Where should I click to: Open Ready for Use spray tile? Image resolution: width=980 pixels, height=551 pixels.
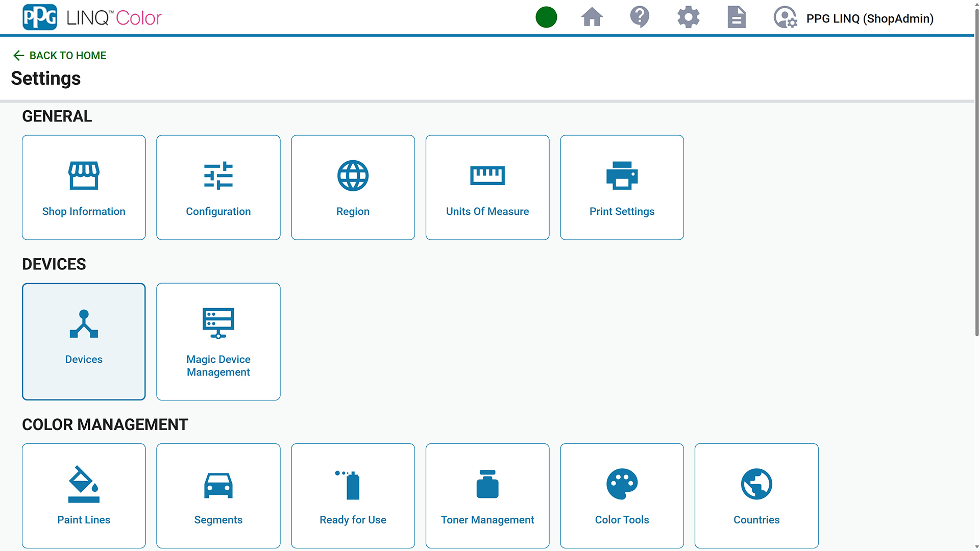[x=353, y=495]
